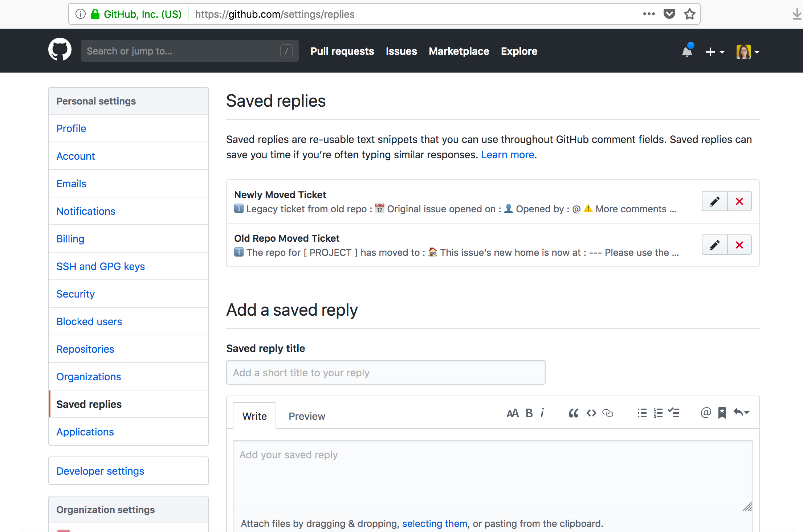
Task: Add a link with the chain icon
Action: (x=608, y=413)
